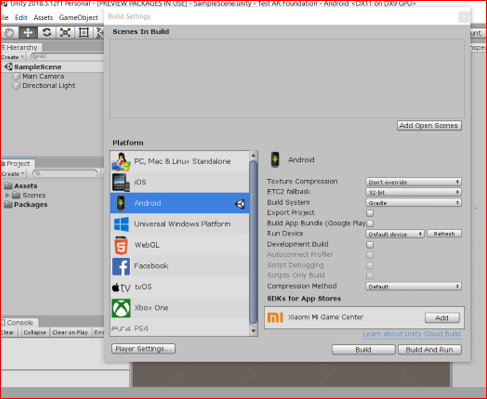The height and width of the screenshot is (399, 487).
Task: Toggle Build App Bundle (Google Play) checkbox
Action: 370,223
